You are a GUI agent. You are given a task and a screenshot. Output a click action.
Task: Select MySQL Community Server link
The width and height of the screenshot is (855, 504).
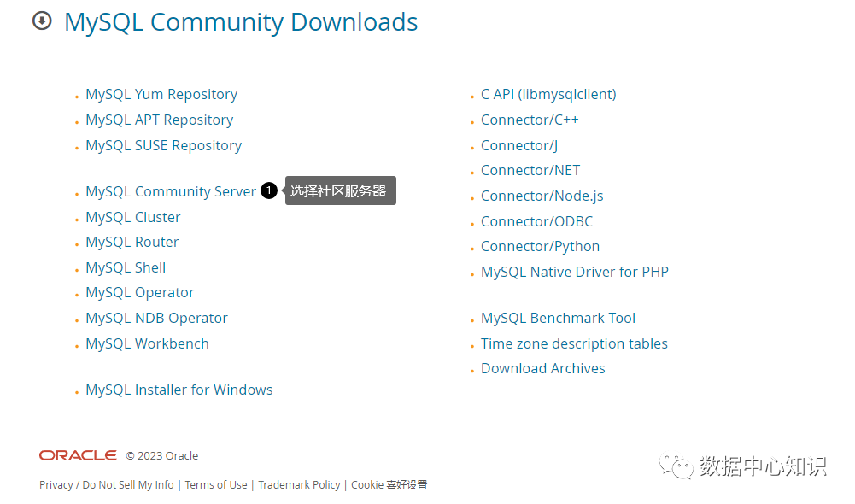tap(171, 191)
